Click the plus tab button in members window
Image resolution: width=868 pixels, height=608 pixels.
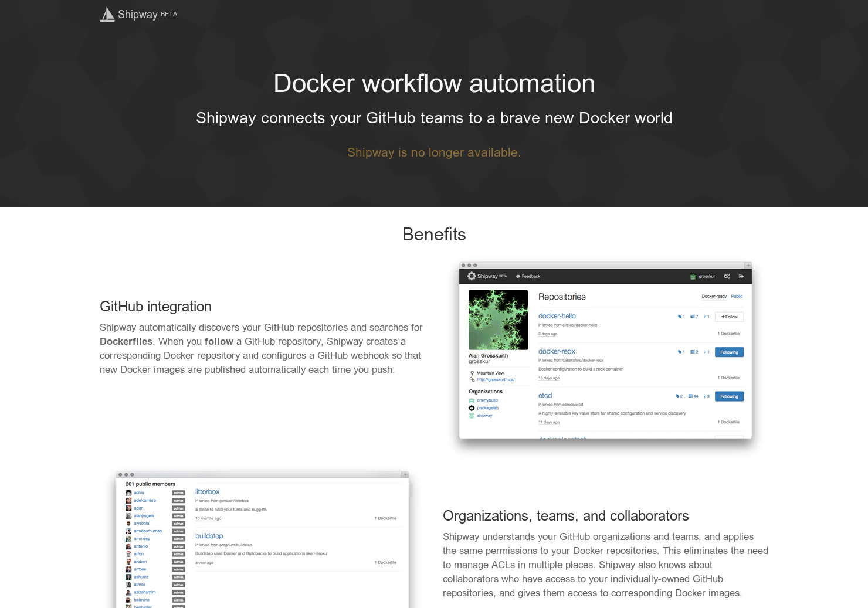(405, 474)
